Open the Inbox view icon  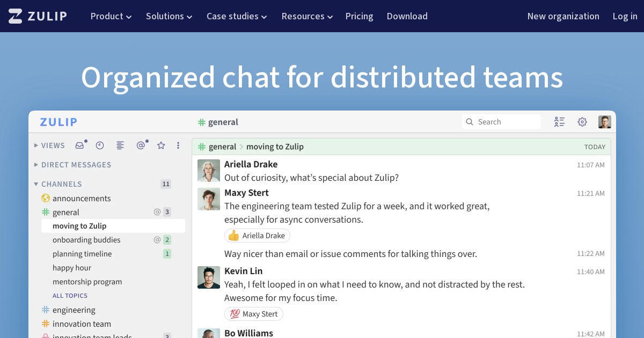tap(80, 145)
